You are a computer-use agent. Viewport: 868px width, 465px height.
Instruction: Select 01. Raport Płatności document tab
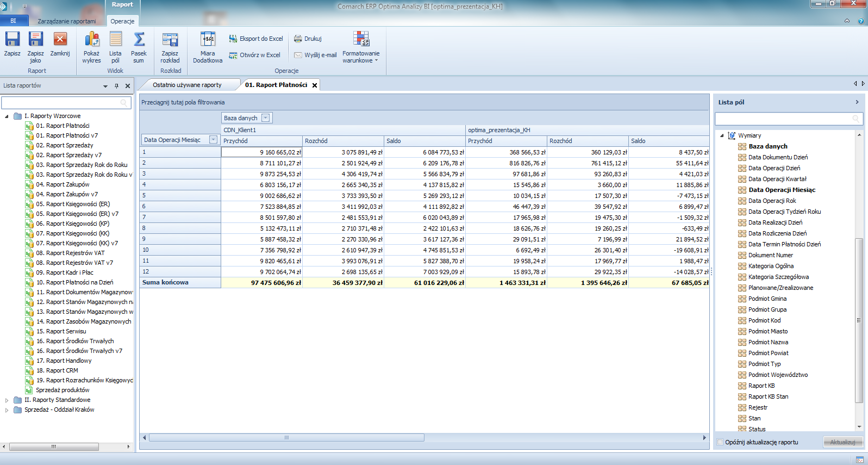[x=276, y=85]
